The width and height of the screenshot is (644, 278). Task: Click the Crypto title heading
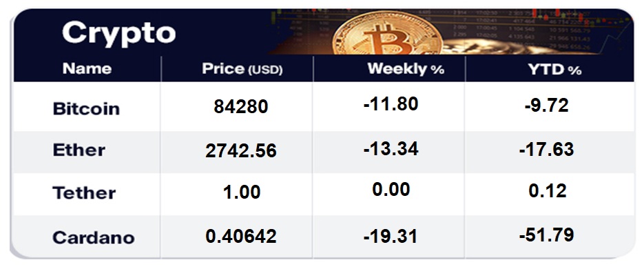[119, 32]
